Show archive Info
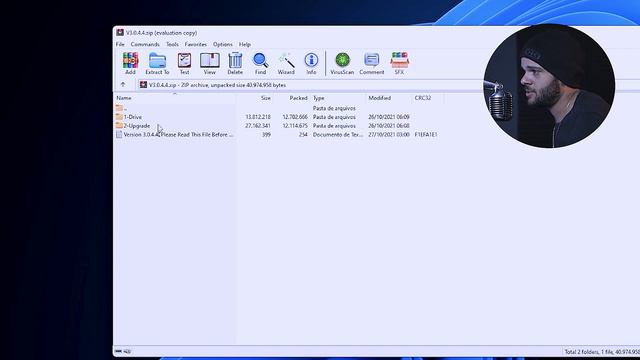 coord(311,63)
